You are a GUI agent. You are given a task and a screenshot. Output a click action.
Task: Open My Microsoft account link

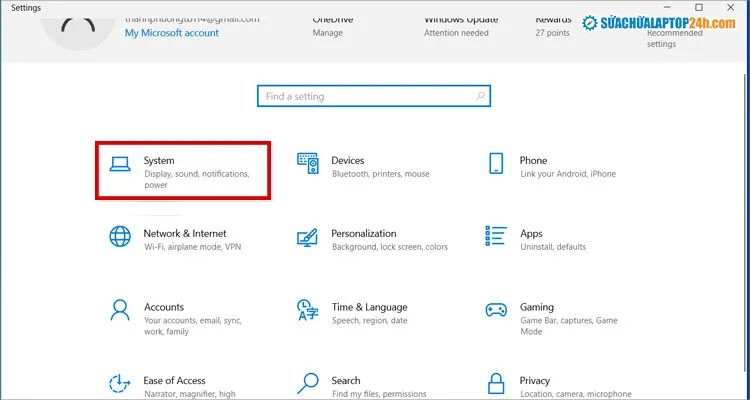172,33
